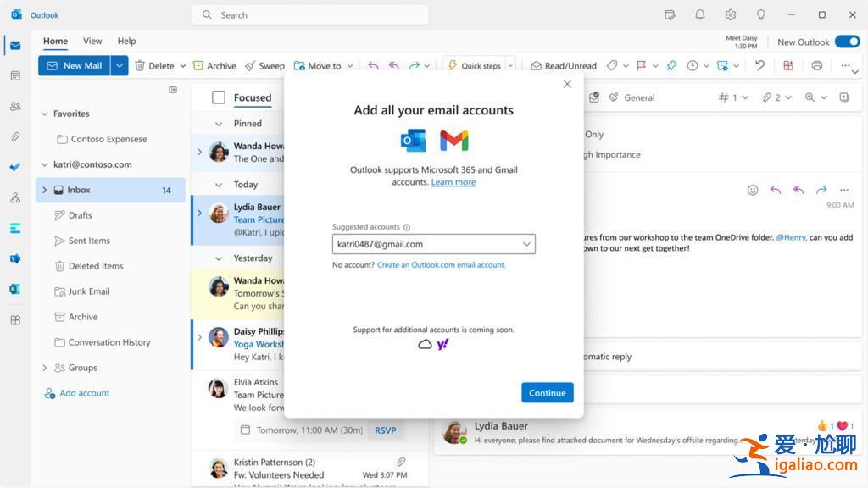Open the notifications bell icon

tap(699, 14)
